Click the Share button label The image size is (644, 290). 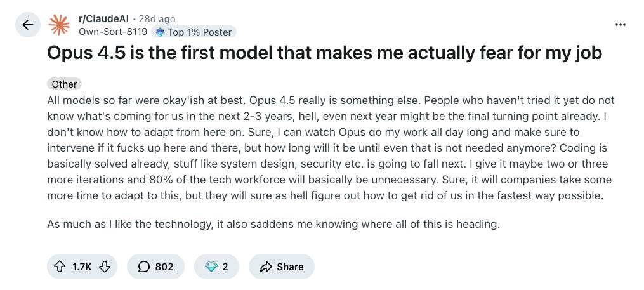point(290,267)
